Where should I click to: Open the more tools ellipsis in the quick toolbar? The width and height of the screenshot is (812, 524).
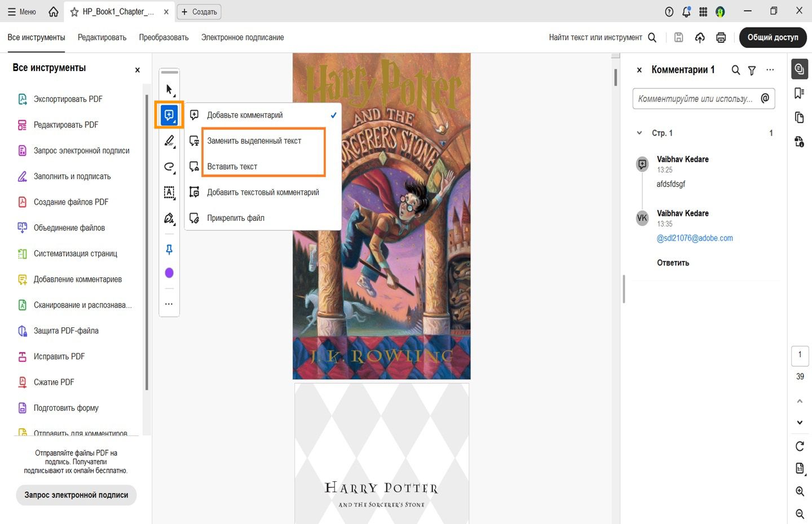coord(169,304)
